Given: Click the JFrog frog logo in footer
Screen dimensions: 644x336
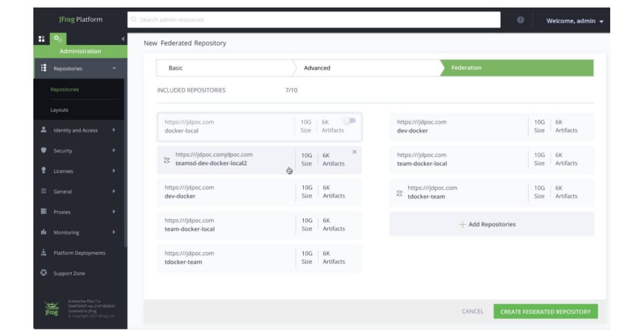Looking at the screenshot, I should point(52,308).
